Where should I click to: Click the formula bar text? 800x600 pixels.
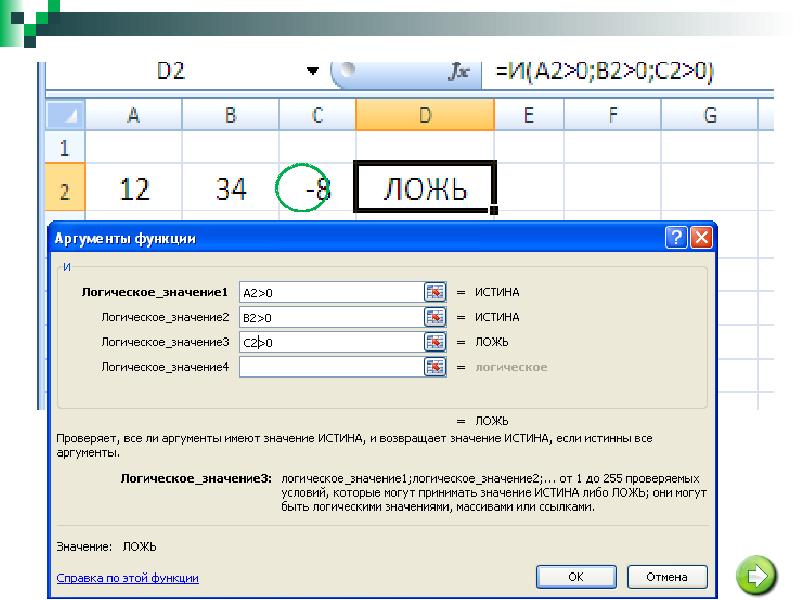610,73
